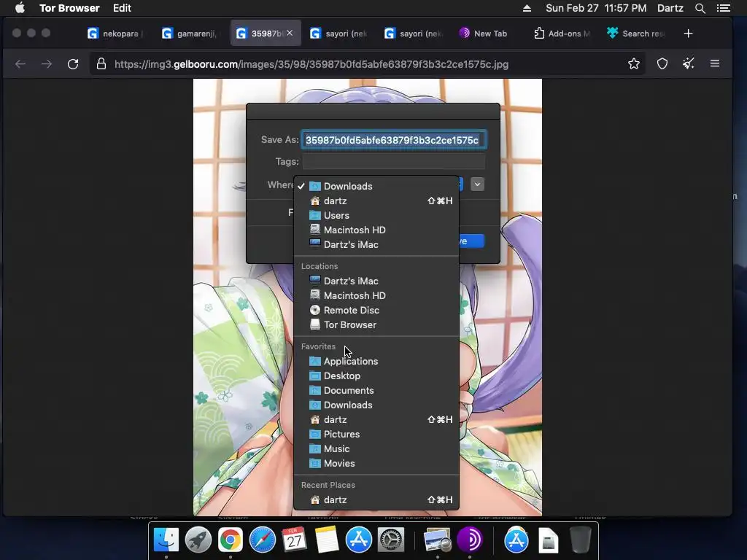Close the 35987b tab

pyautogui.click(x=290, y=34)
